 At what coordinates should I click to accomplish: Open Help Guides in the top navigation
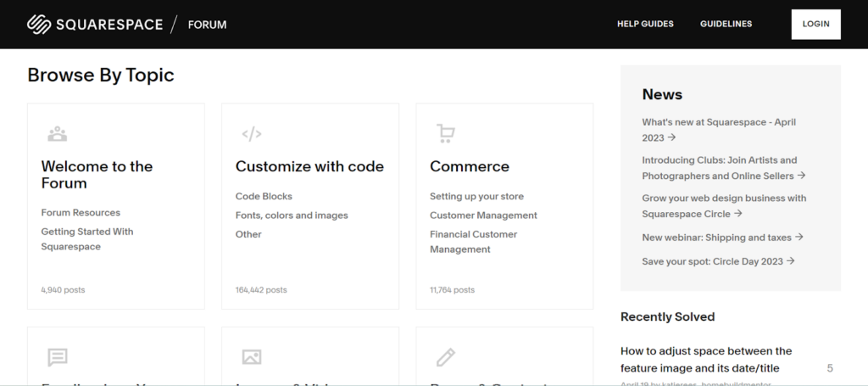(x=645, y=24)
